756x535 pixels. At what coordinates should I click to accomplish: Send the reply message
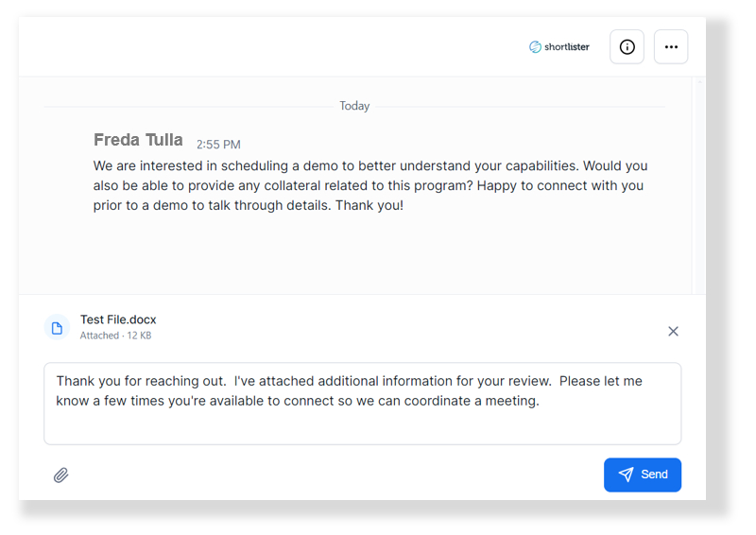[643, 475]
